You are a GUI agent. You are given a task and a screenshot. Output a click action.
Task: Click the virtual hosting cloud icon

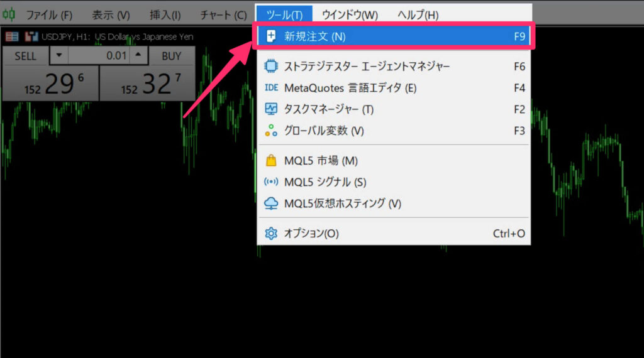click(271, 203)
